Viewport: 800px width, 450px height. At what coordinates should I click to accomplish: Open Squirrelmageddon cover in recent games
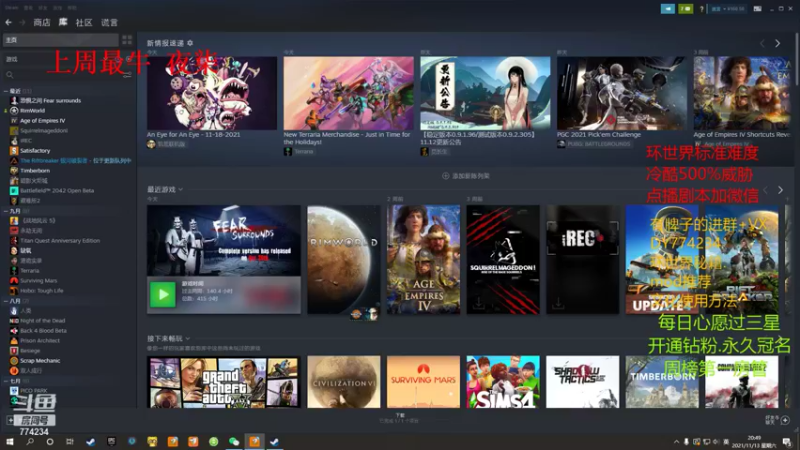[503, 259]
